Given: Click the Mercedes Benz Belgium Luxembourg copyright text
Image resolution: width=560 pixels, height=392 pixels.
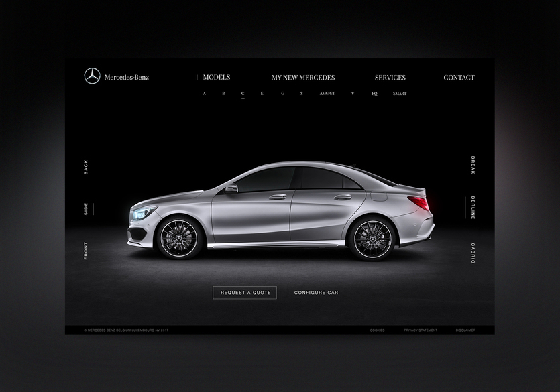Looking at the screenshot, I should click(126, 330).
